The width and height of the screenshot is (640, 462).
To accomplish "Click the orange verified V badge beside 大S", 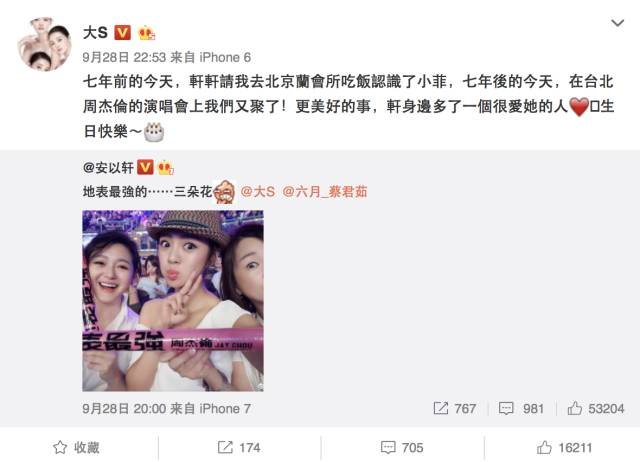I will click(x=122, y=32).
